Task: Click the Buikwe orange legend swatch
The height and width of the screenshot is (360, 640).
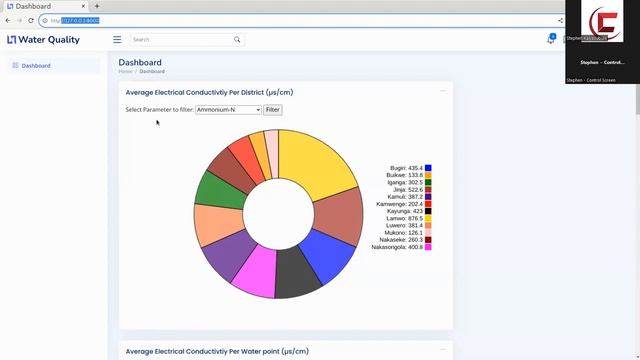Action: 428,175
